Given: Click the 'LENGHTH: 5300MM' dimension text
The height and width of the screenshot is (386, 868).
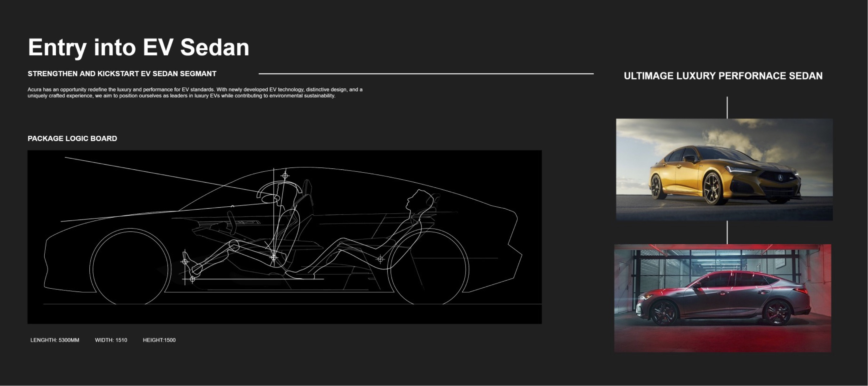Looking at the screenshot, I should (54, 340).
